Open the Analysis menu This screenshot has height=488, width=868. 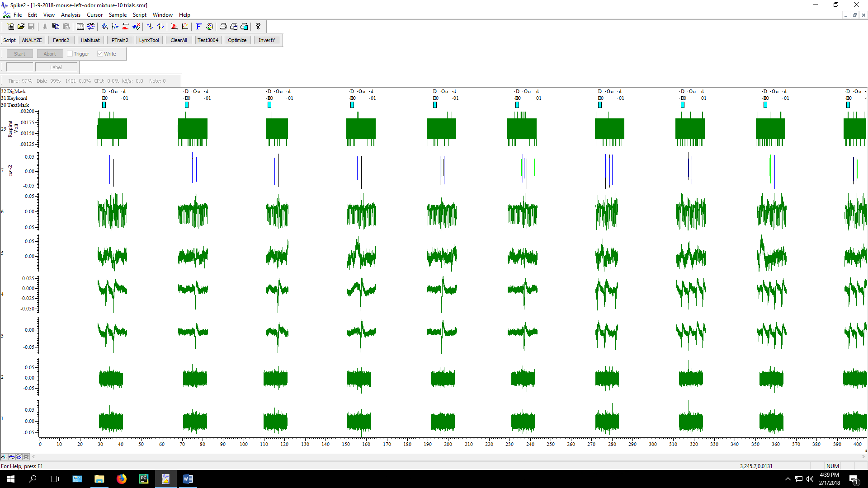(x=71, y=14)
